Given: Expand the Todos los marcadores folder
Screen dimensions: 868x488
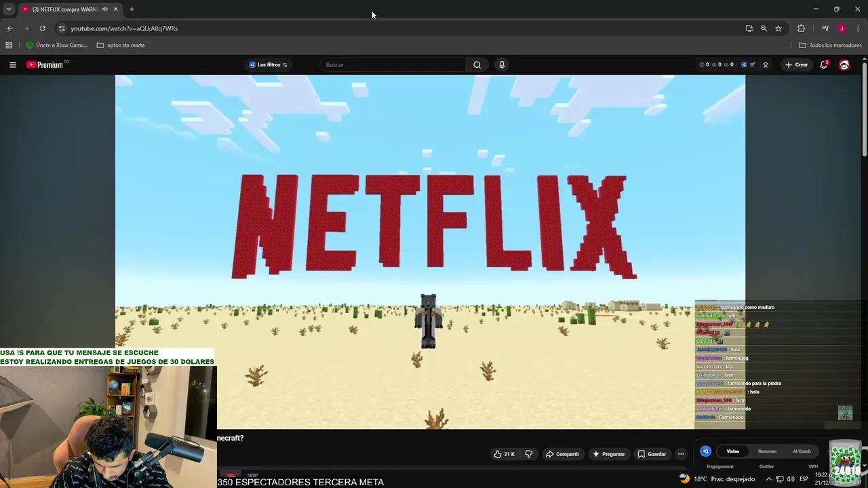Looking at the screenshot, I should coord(830,45).
